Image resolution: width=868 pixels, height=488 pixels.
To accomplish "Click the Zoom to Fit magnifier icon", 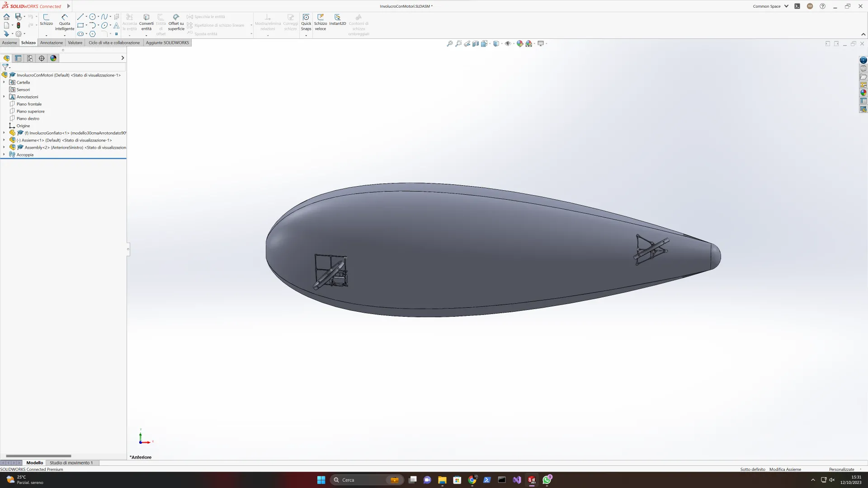I will [449, 44].
